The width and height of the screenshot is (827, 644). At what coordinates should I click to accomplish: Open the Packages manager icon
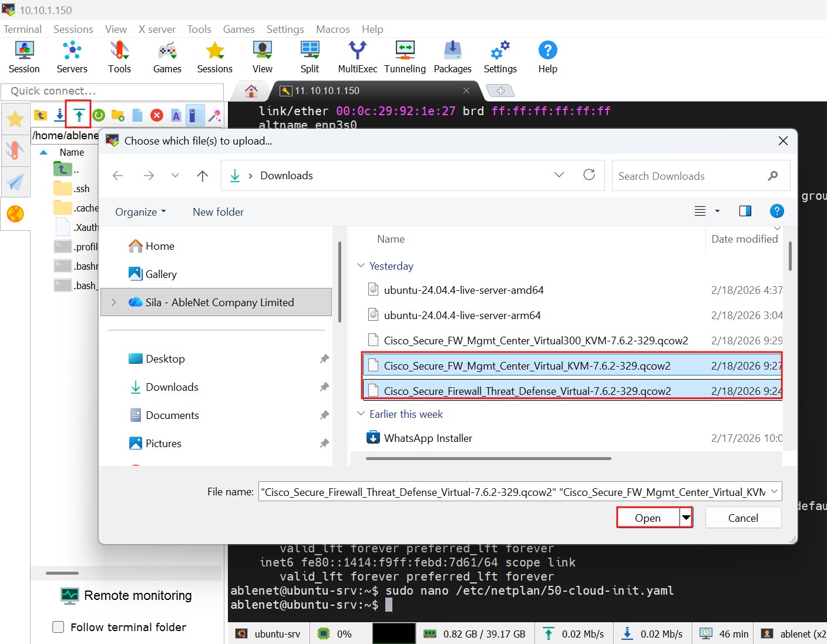point(452,57)
